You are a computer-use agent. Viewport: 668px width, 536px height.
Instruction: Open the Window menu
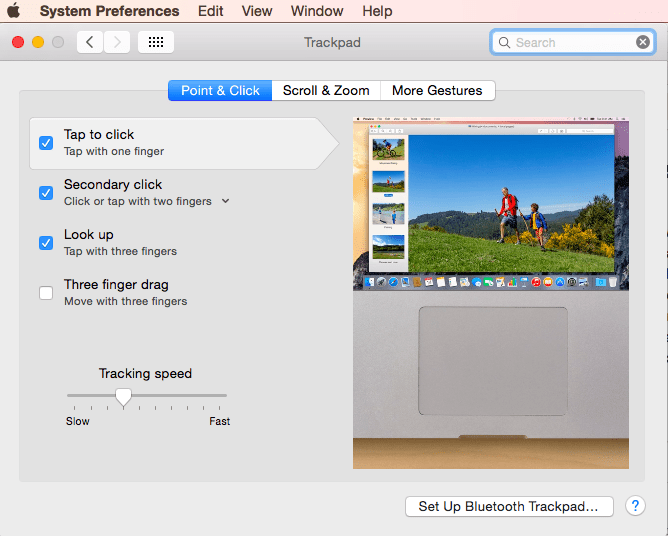[x=316, y=11]
